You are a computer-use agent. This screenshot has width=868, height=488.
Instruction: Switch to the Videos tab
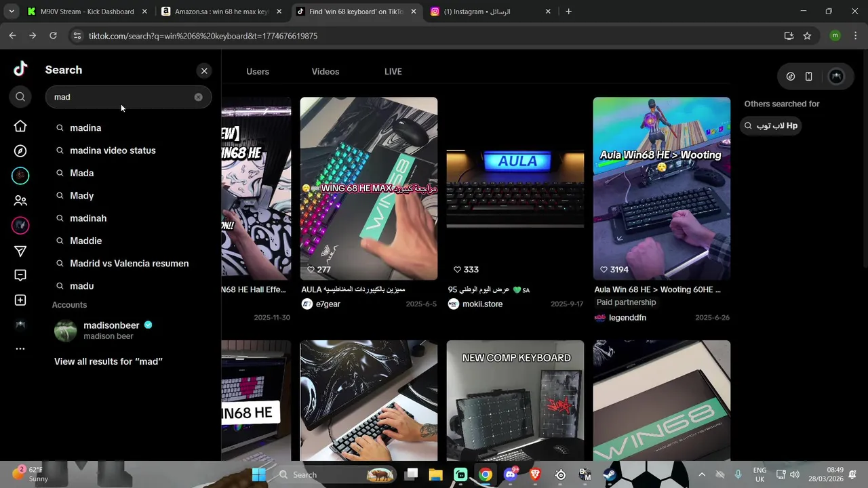325,71
